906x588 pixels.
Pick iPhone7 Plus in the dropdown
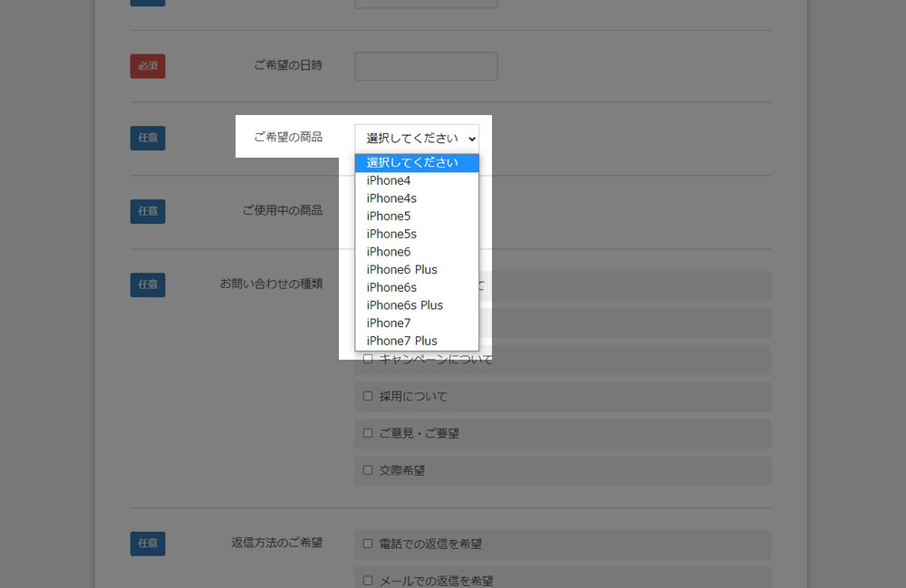417,341
